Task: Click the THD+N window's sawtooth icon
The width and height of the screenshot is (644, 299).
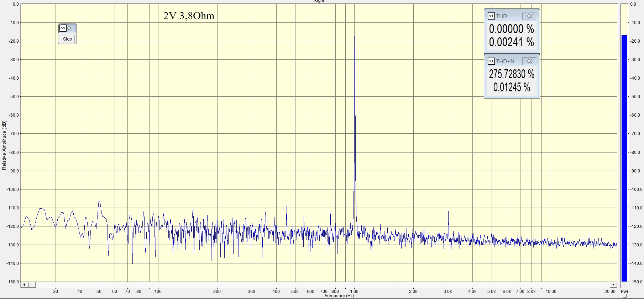Action: pos(491,61)
